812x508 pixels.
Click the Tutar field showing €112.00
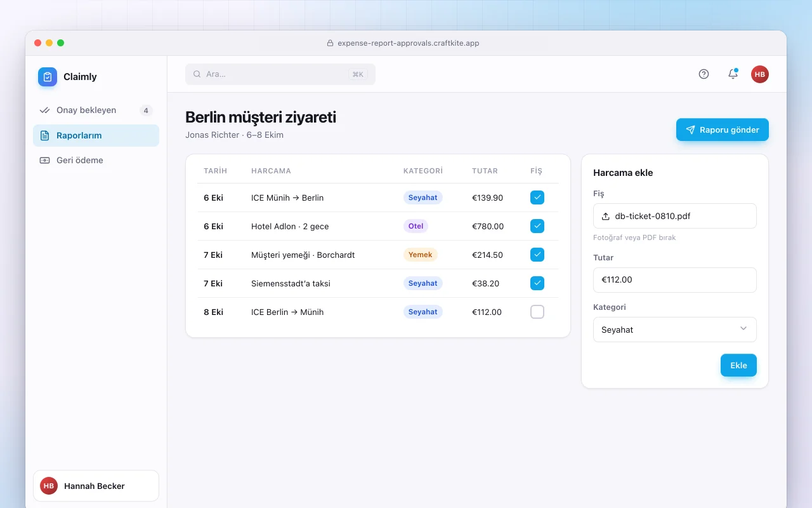pyautogui.click(x=675, y=280)
